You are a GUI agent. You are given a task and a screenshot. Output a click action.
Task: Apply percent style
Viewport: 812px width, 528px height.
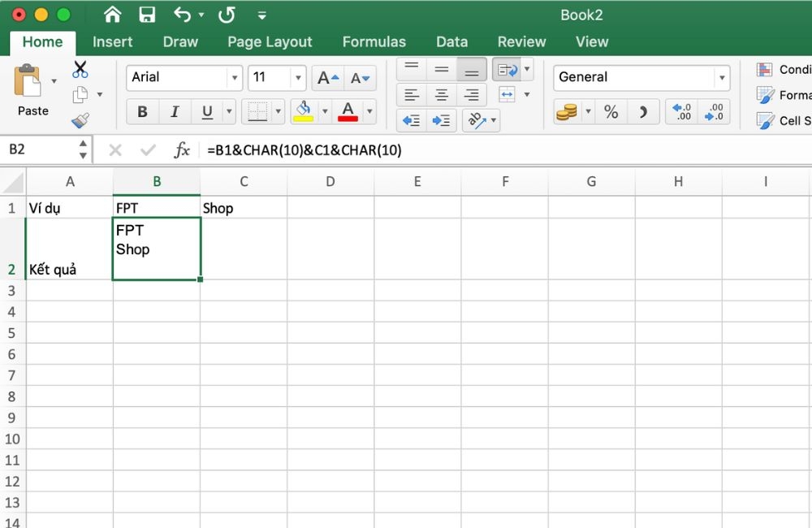[x=611, y=112]
